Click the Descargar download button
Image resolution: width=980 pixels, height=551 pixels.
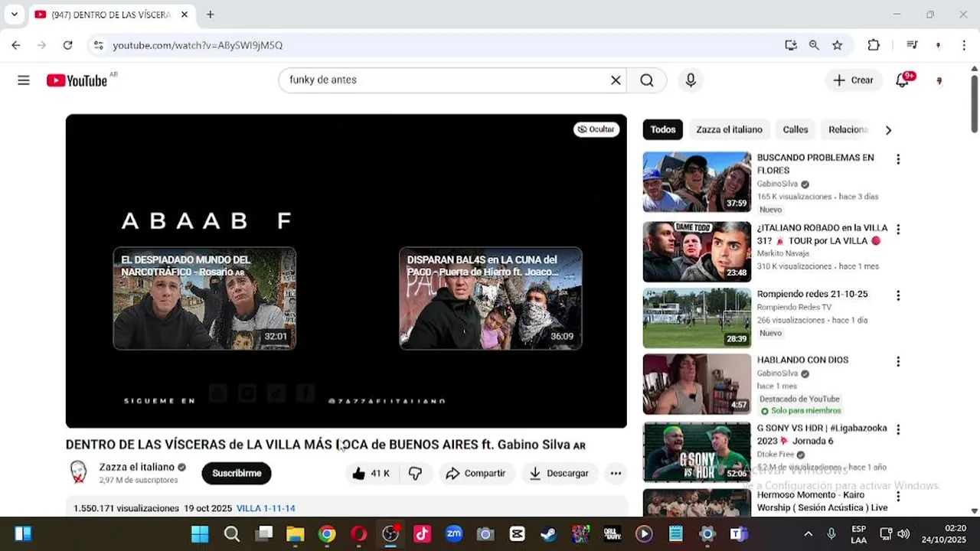tap(560, 474)
